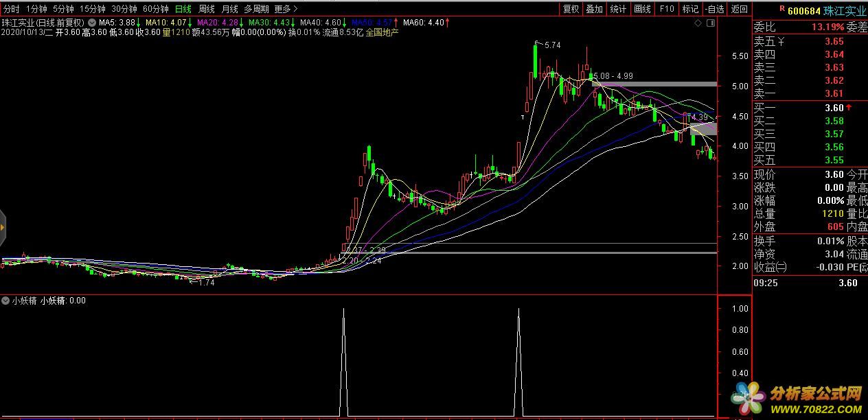The width and height of the screenshot is (868, 420).
Task: Click MA20: 4.28 indicator label
Action: (x=217, y=23)
